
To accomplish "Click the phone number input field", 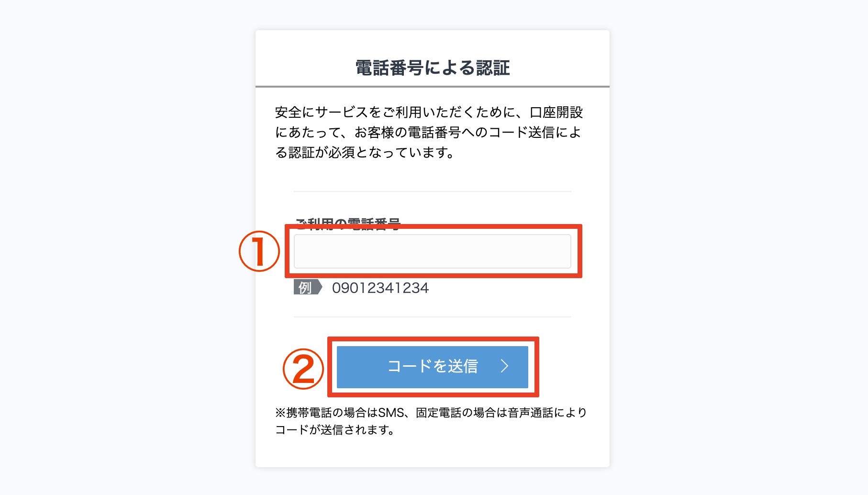I will click(432, 251).
